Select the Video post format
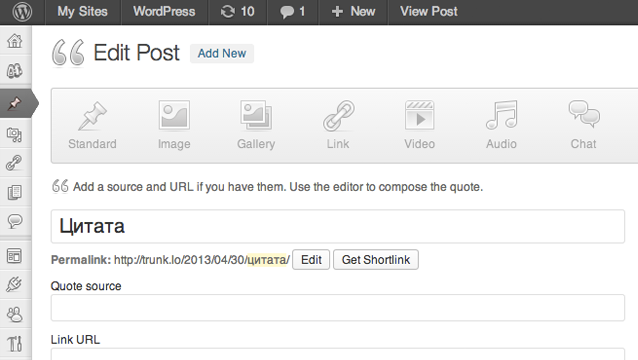 pos(420,125)
